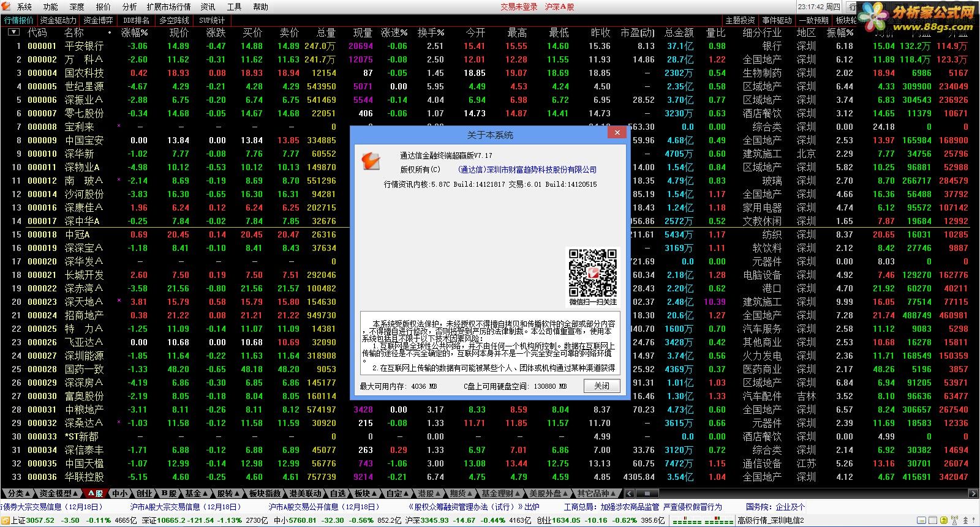
Task: Sort by the 振幅% column header
Action: (840, 32)
